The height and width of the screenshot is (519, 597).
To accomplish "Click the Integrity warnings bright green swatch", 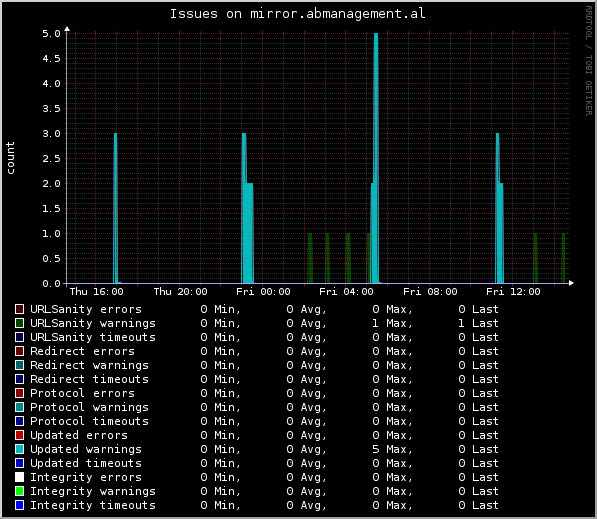I will 19,491.
